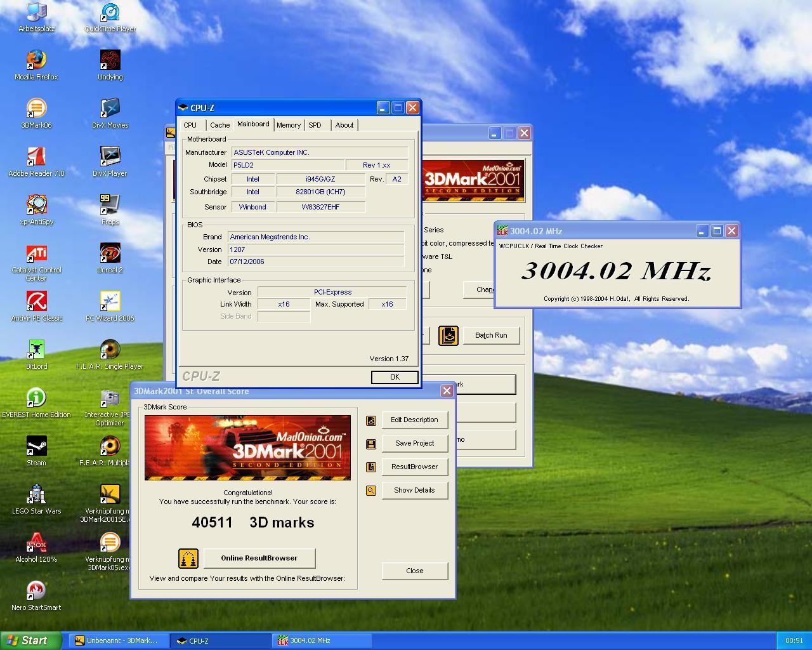Click the 40511 3D marks score text
812x650 pixels.
(x=253, y=522)
